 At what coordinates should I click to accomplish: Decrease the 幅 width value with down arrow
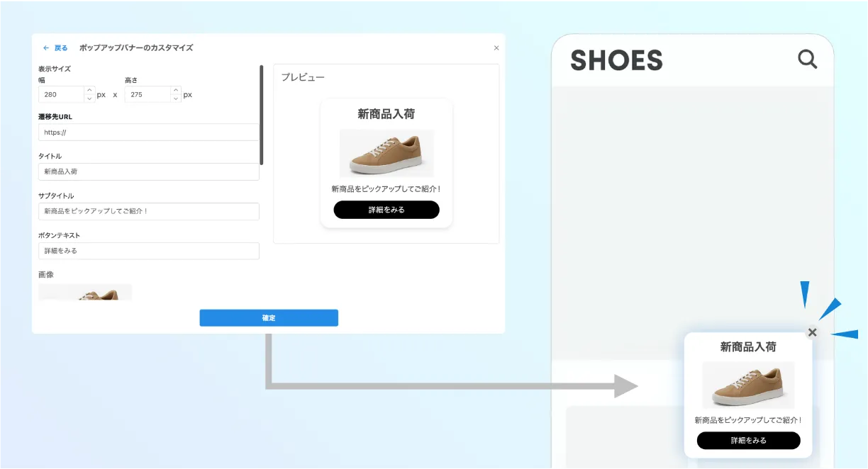[x=89, y=98]
